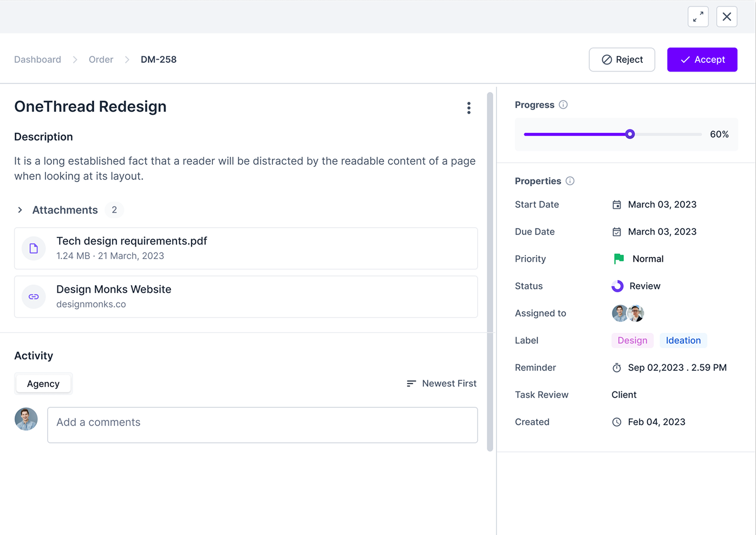
Task: Click the Reminder stopwatch icon
Action: [617, 368]
